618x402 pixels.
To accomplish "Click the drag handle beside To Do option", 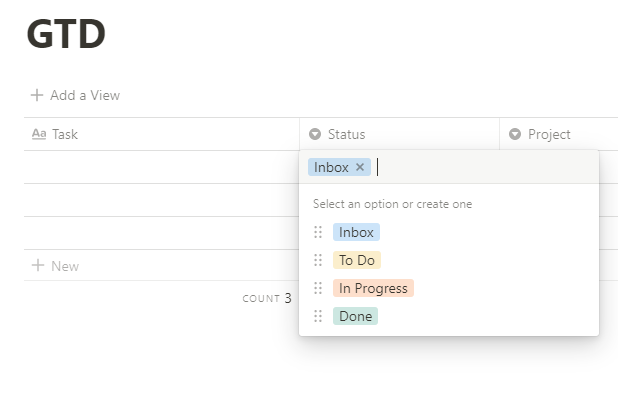I will [318, 260].
